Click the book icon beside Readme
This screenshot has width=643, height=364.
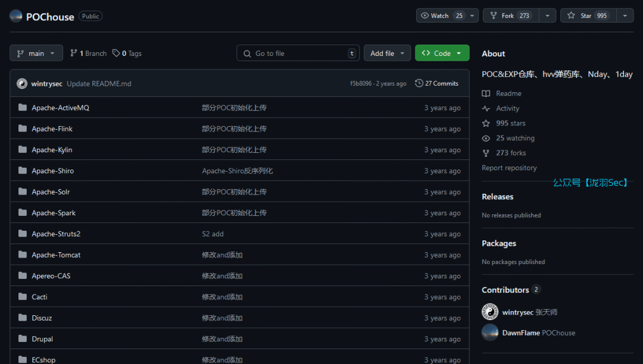tap(486, 93)
